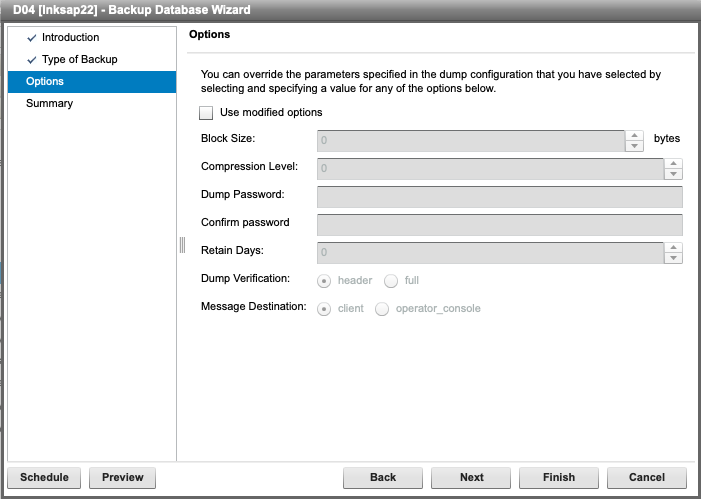Viewport: 701px width, 499px height.
Task: Click Compression Level down arrow
Action: pos(674,174)
